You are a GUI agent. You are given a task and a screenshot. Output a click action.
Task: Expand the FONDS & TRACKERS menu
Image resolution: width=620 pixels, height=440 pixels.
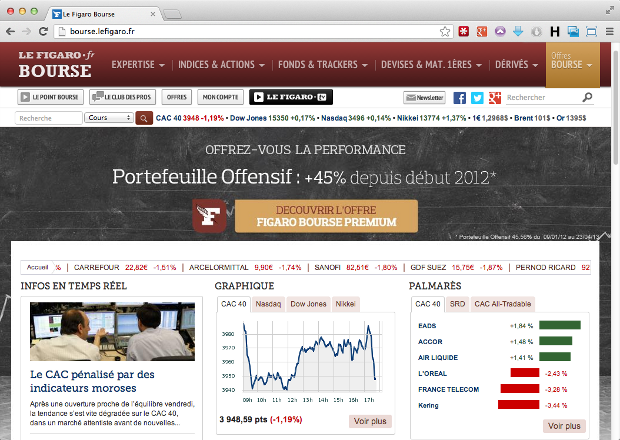[323, 64]
